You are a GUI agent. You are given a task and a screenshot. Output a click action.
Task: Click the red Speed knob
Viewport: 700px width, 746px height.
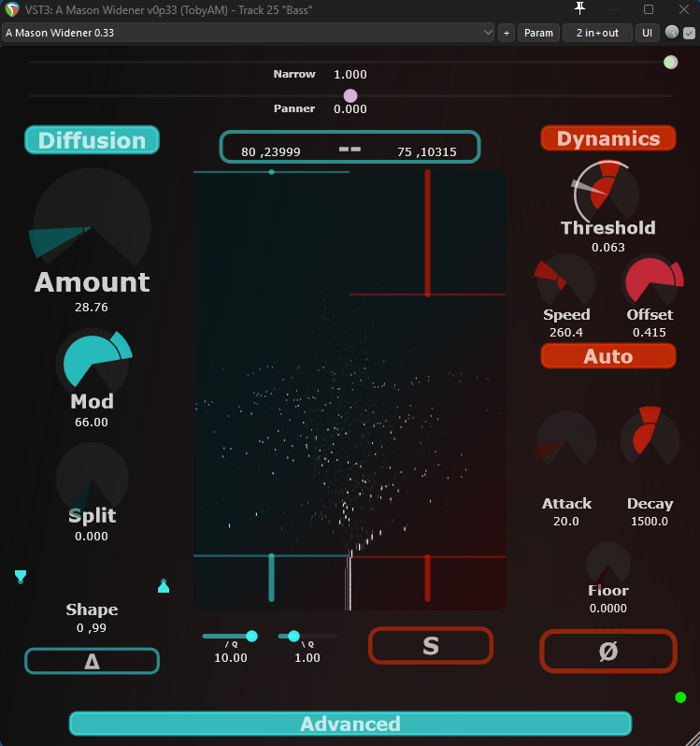[x=565, y=281]
